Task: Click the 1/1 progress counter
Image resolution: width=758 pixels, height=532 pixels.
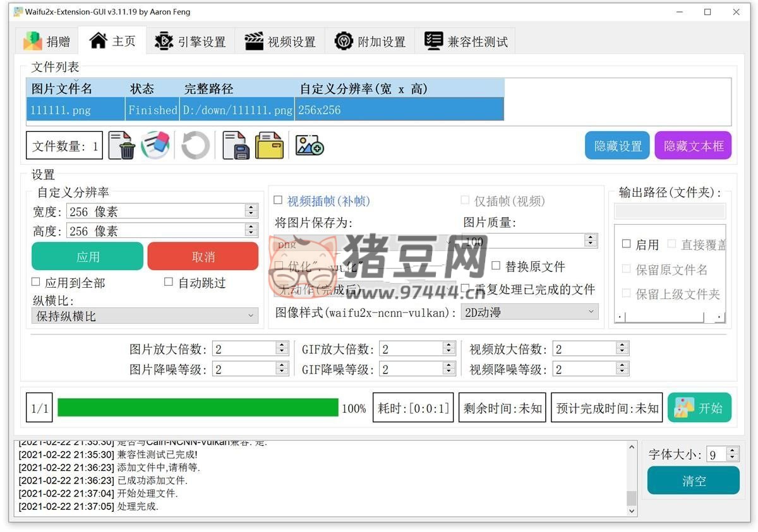Action: [x=39, y=408]
